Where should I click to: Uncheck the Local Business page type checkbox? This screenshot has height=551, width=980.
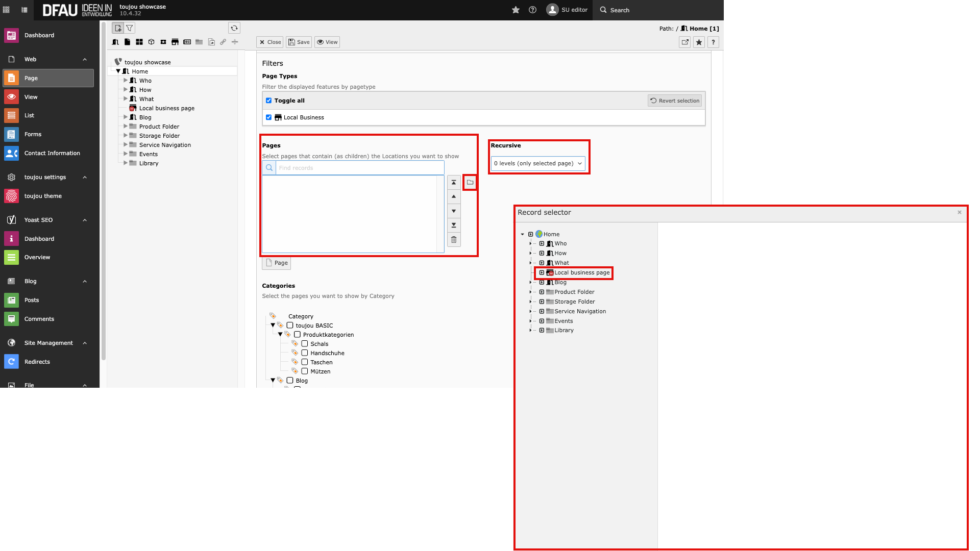[x=269, y=117]
